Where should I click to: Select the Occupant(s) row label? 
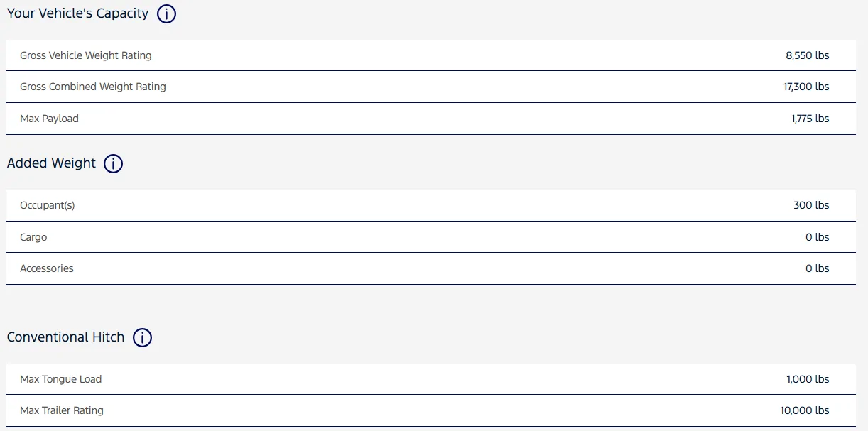pos(48,205)
